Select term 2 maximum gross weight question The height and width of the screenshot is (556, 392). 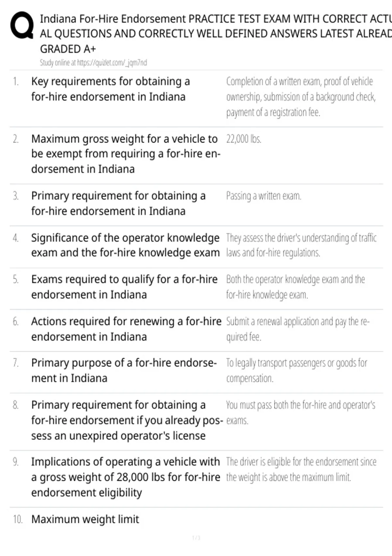[126, 154]
